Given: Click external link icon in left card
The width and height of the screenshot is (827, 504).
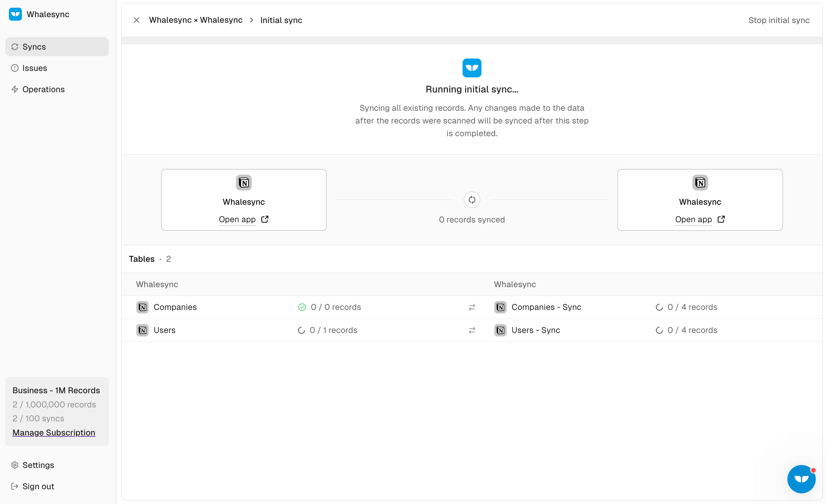Looking at the screenshot, I should click(265, 220).
